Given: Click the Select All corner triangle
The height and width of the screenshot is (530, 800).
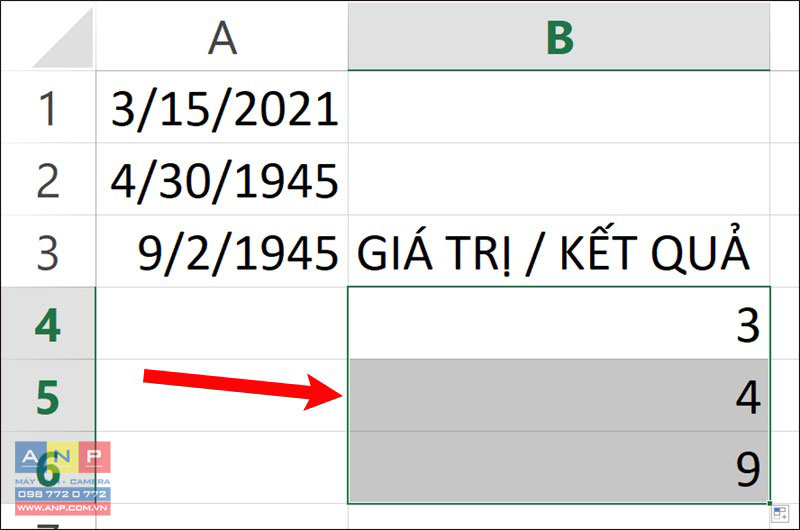Looking at the screenshot, I should point(64,37).
